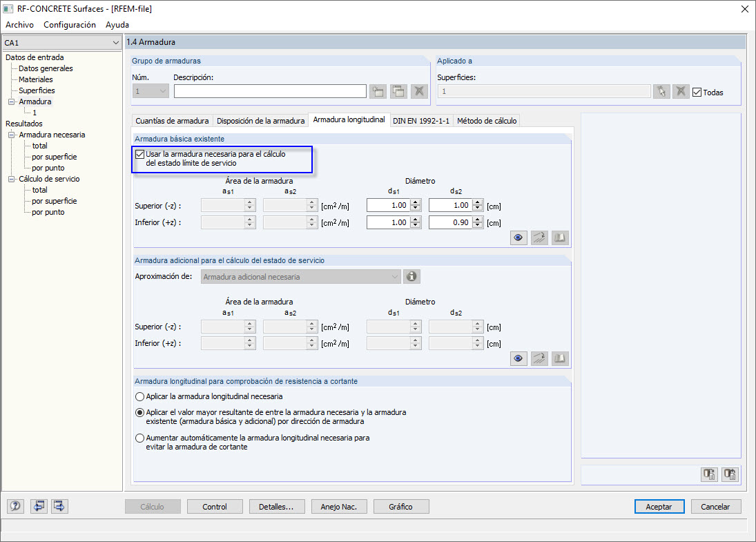Select Aumentar automáticamente la armadura option
This screenshot has height=542, width=756.
click(x=140, y=438)
